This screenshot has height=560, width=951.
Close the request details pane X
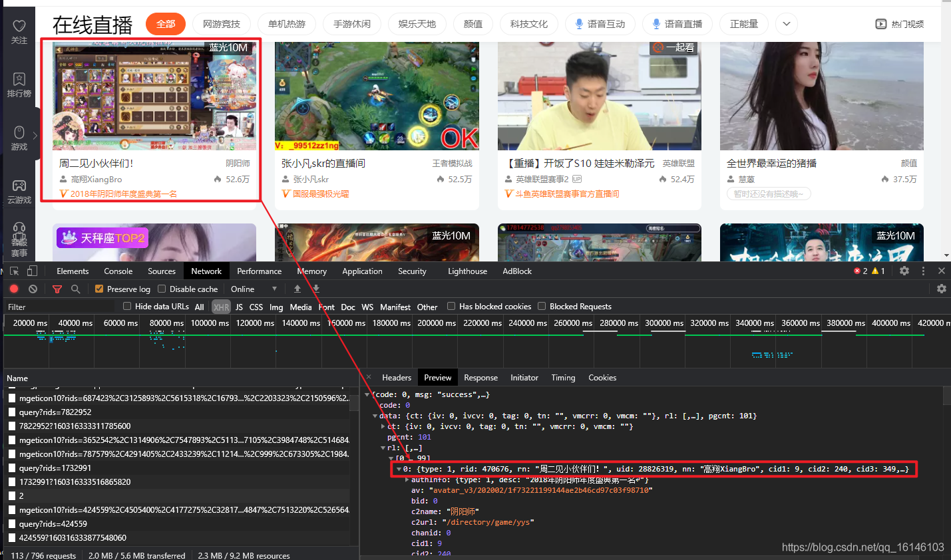click(369, 377)
